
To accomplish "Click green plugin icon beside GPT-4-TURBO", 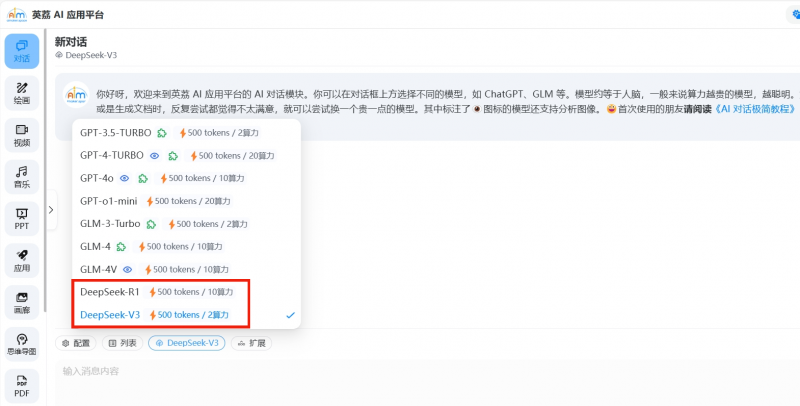I will (x=173, y=156).
